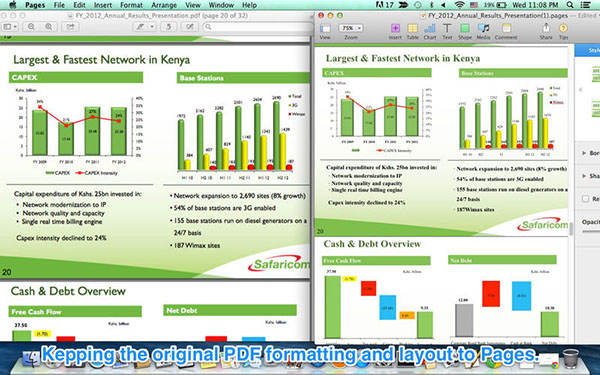
Task: Open the Insert menu in menu bar
Action: [103, 5]
